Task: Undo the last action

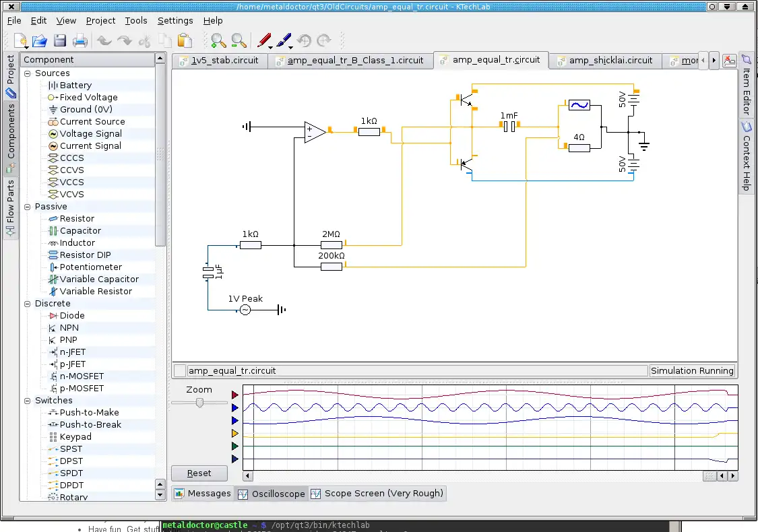Action: [x=104, y=41]
